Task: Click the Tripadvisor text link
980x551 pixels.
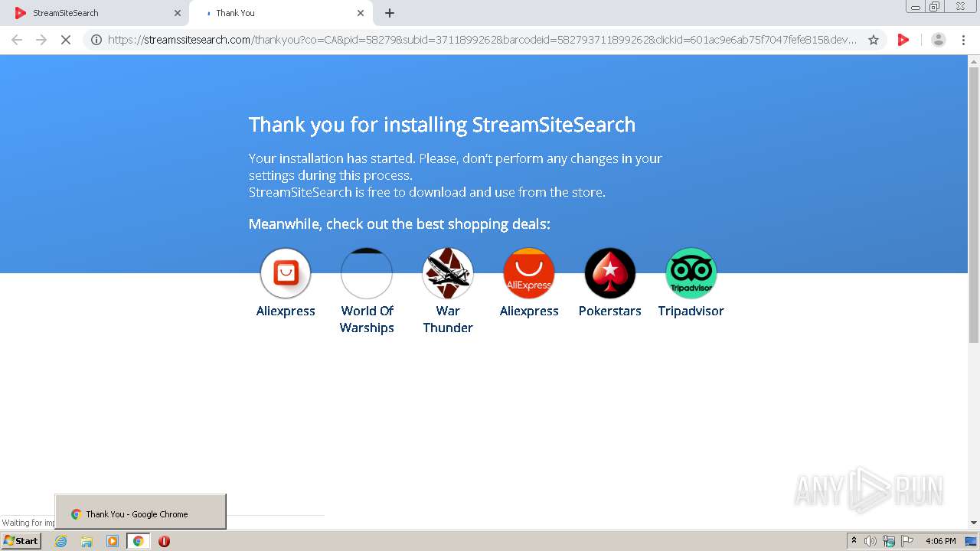Action: (x=691, y=311)
